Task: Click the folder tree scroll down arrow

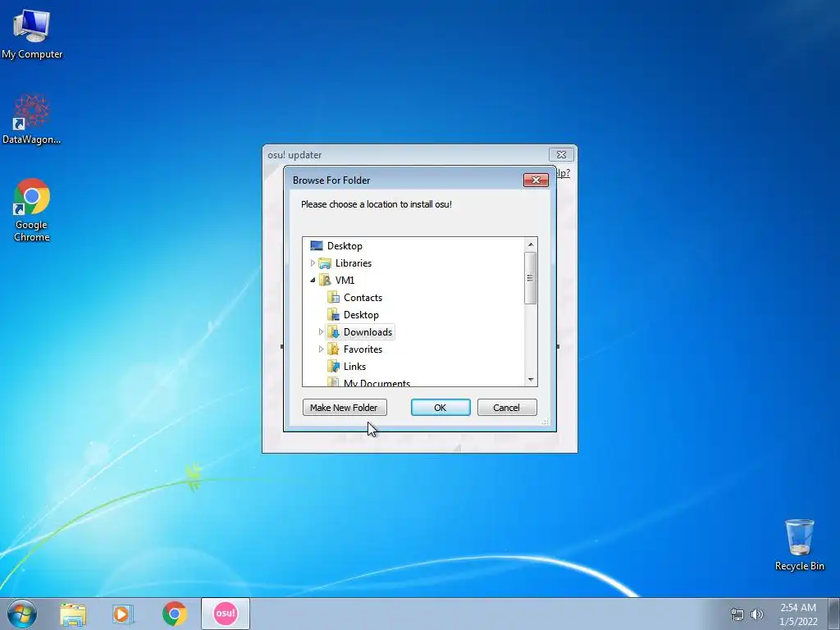Action: pyautogui.click(x=531, y=379)
